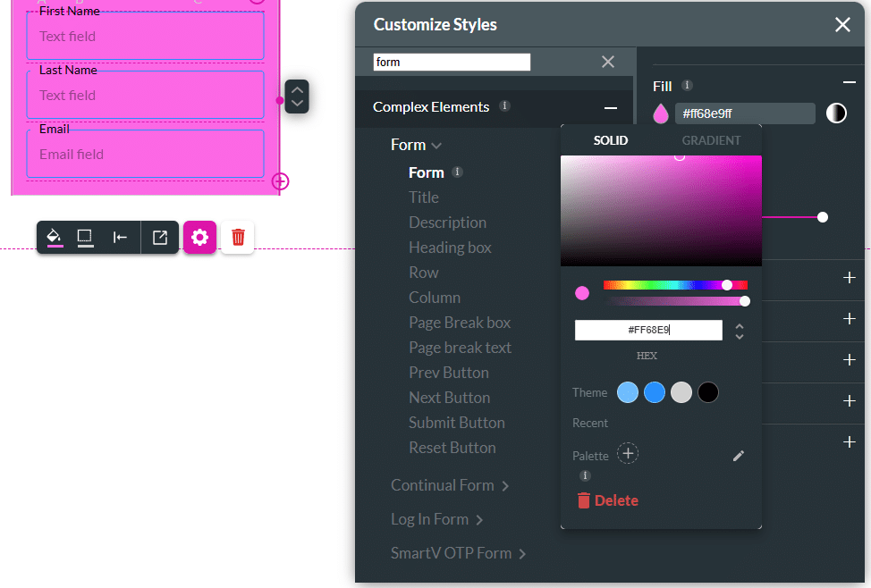
Task: Collapse the Fill section
Action: pyautogui.click(x=849, y=82)
